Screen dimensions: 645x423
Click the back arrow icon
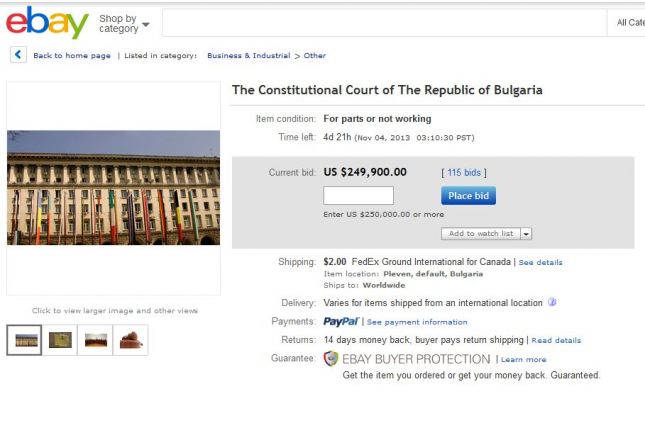pyautogui.click(x=18, y=55)
